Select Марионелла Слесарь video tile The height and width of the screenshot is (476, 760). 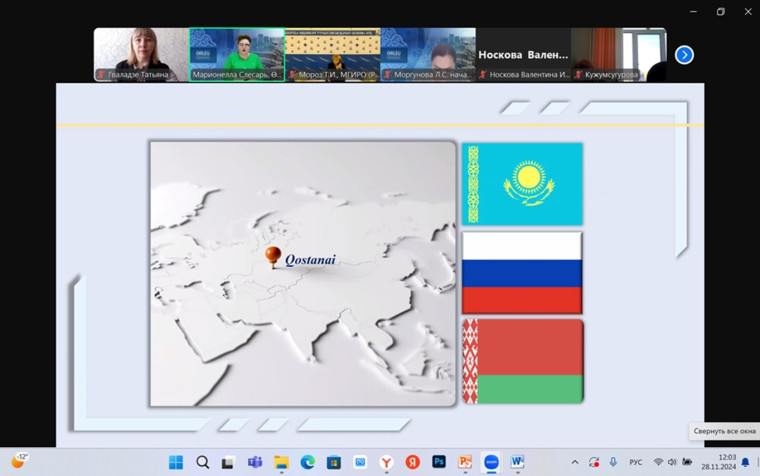[x=237, y=54]
